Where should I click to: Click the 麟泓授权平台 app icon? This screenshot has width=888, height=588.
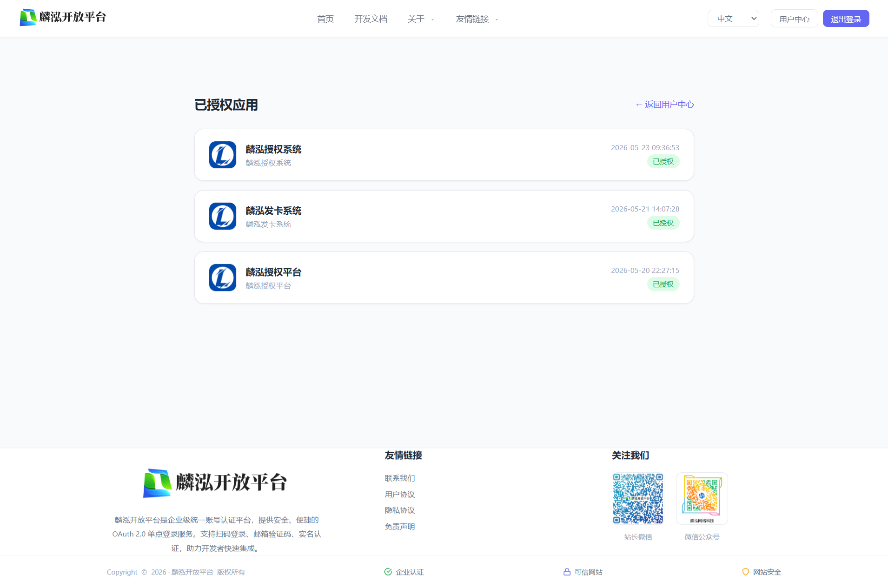coord(223,277)
